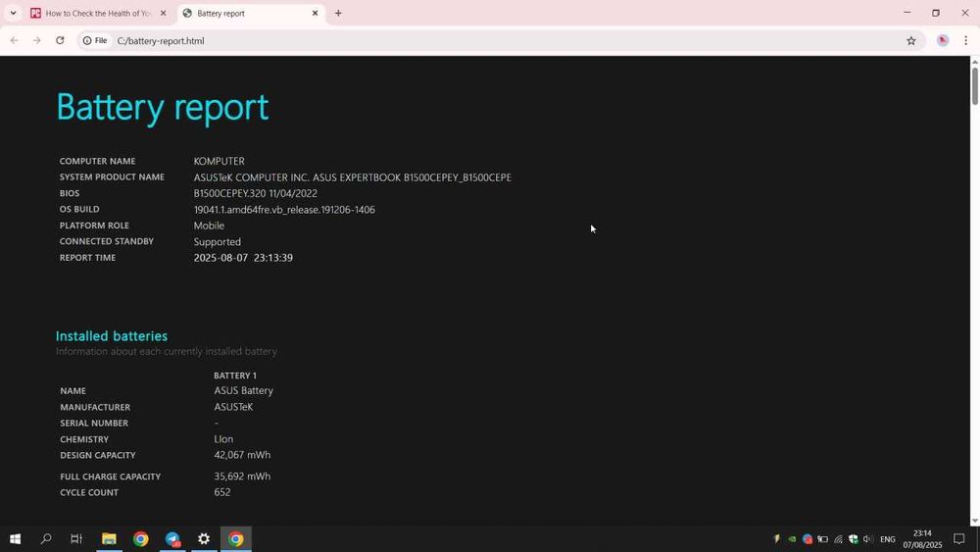
Task: Change ENG input language indicator
Action: [888, 539]
